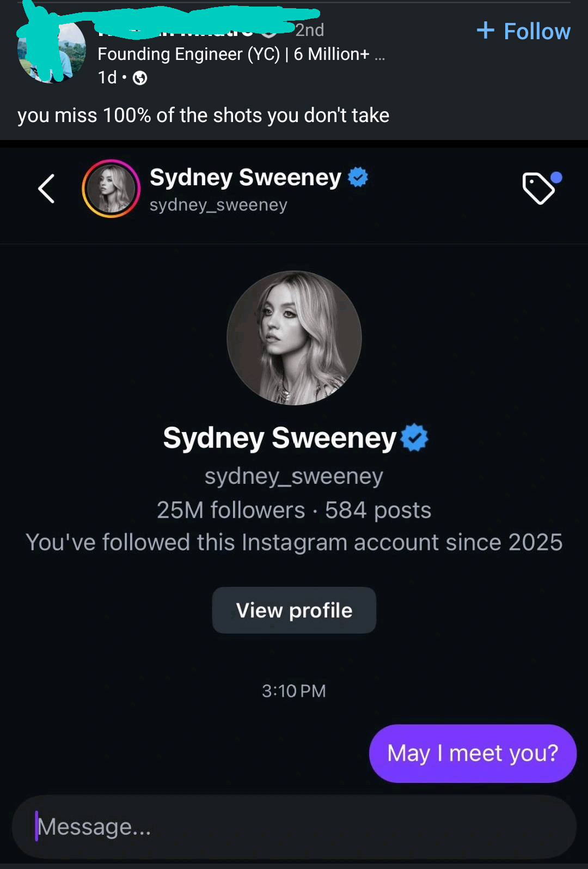Click sydney_sweeney username below the header name
Viewport: 588px width, 869px height.
click(218, 205)
